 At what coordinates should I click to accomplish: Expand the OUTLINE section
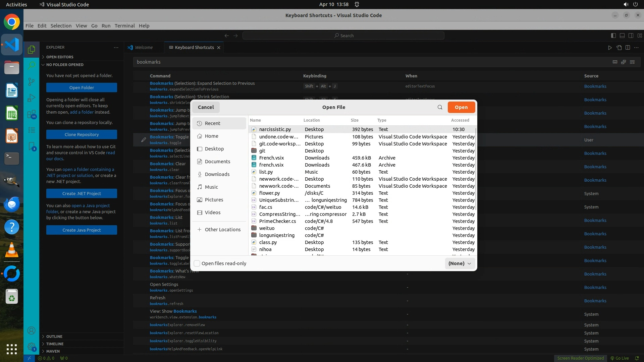pos(54,336)
